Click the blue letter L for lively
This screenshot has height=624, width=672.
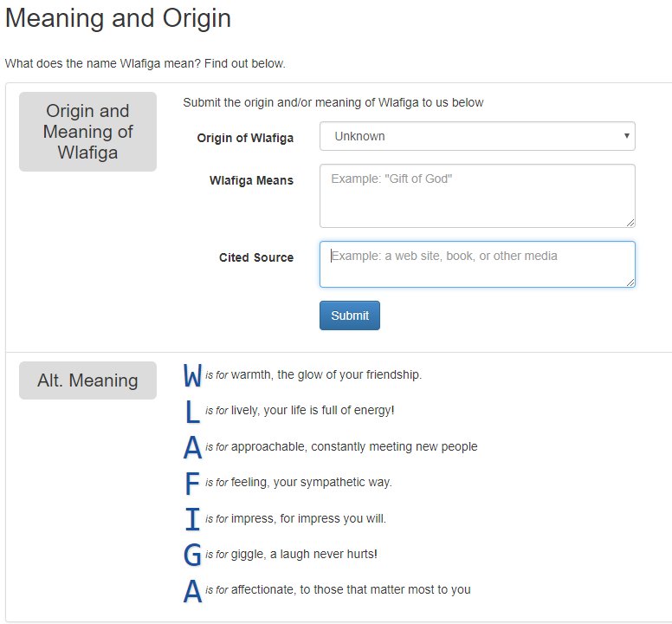[192, 411]
